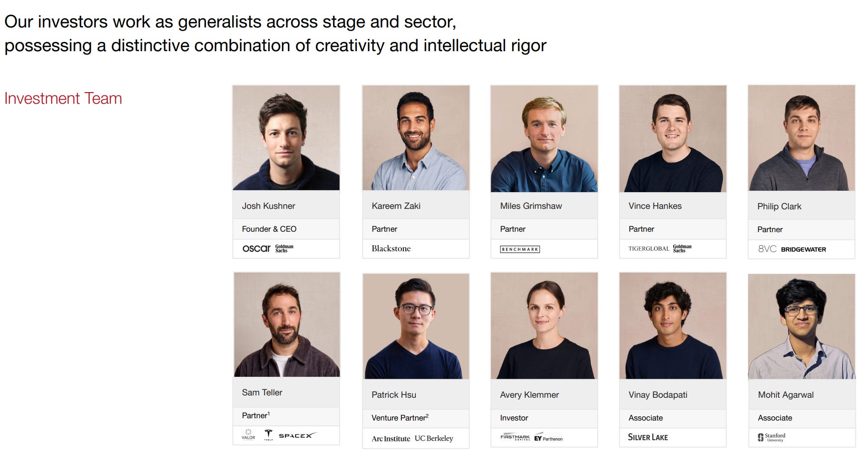Select Patrick Hsu's headshot image

click(x=416, y=326)
